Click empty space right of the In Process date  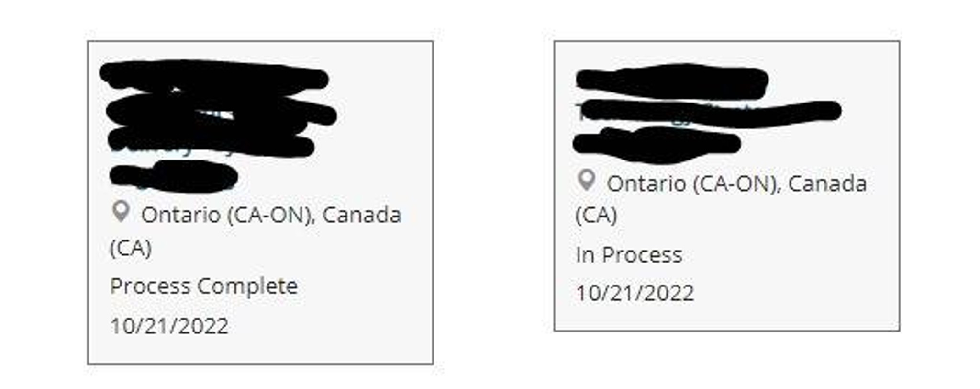point(794,293)
